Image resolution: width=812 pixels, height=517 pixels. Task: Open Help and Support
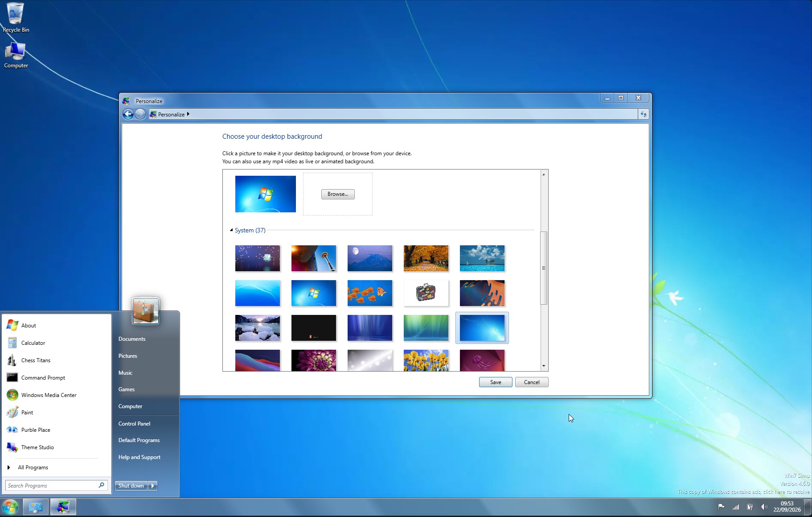coord(139,457)
